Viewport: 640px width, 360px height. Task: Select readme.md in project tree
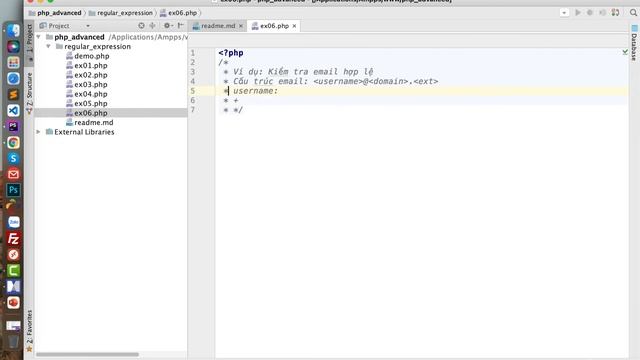click(94, 122)
